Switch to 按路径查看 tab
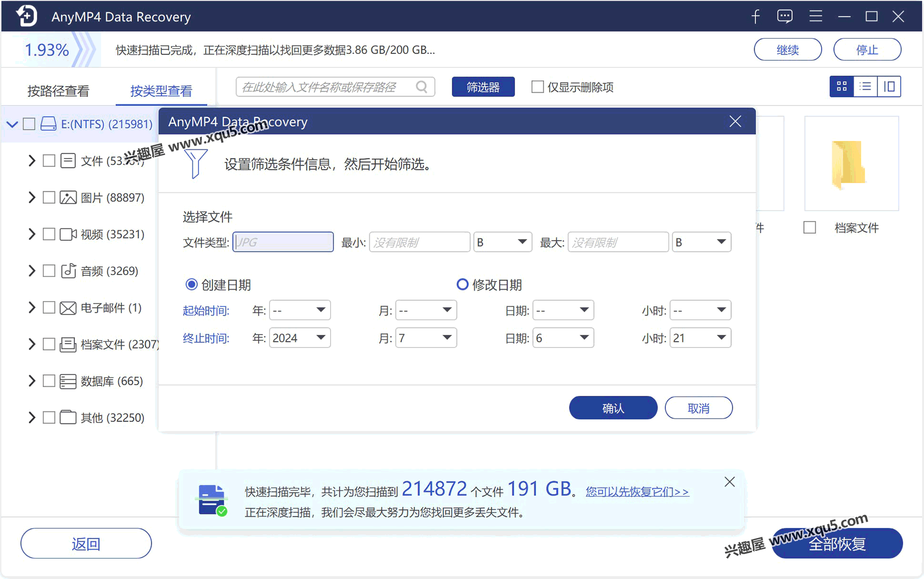Image resolution: width=924 pixels, height=579 pixels. [58, 91]
